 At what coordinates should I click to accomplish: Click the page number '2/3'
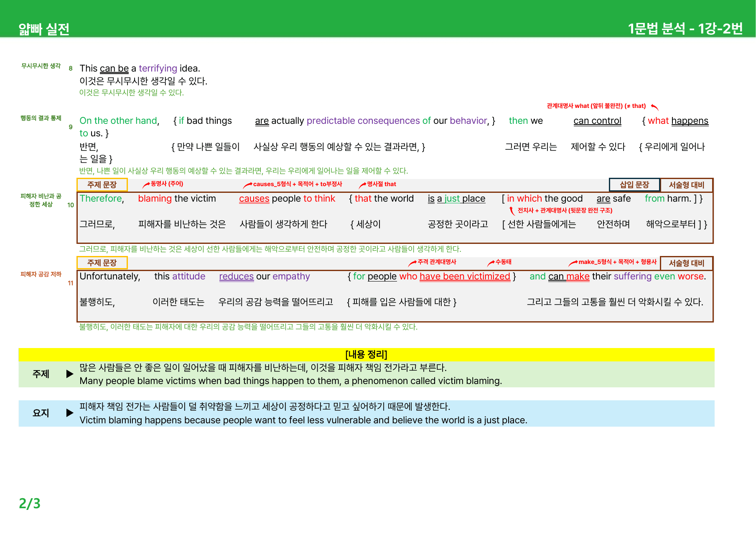(x=30, y=503)
